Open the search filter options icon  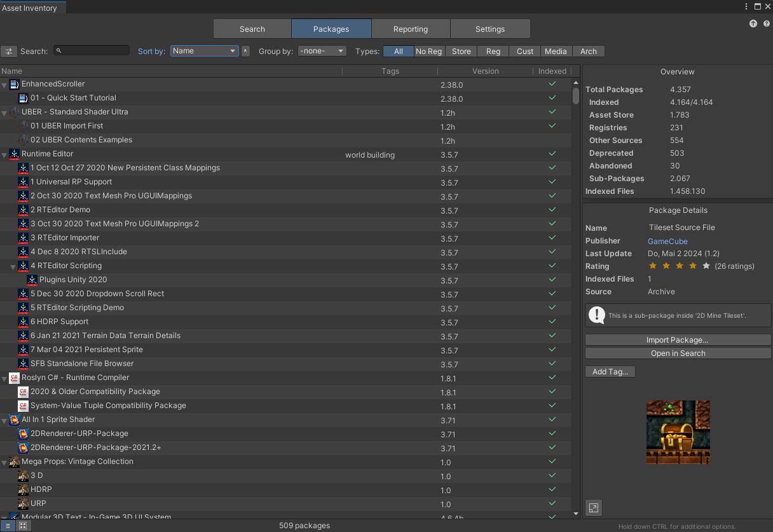10,51
